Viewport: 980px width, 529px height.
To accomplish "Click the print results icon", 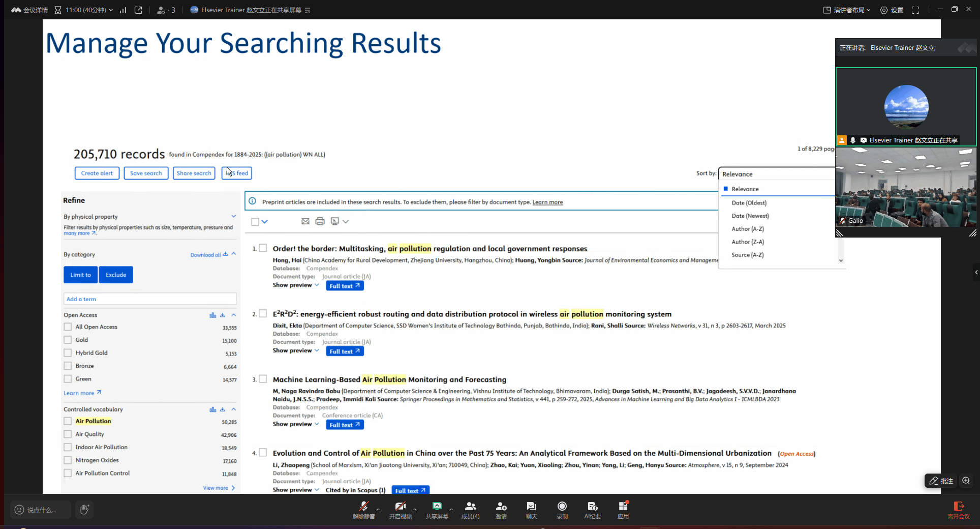I will click(320, 221).
